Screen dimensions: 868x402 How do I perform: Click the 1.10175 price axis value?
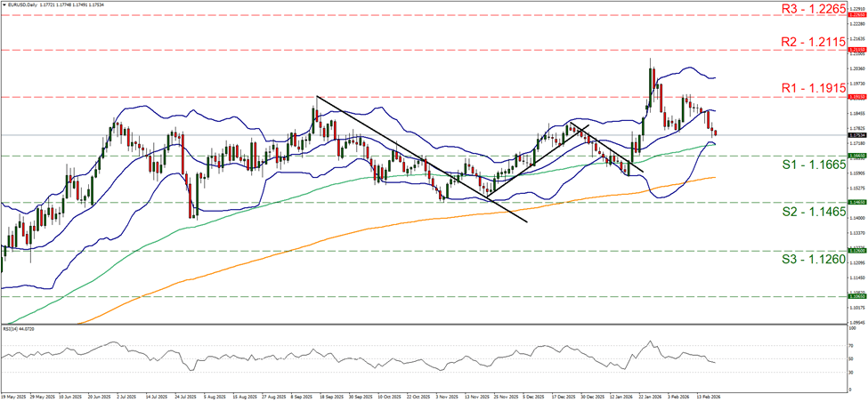857,308
